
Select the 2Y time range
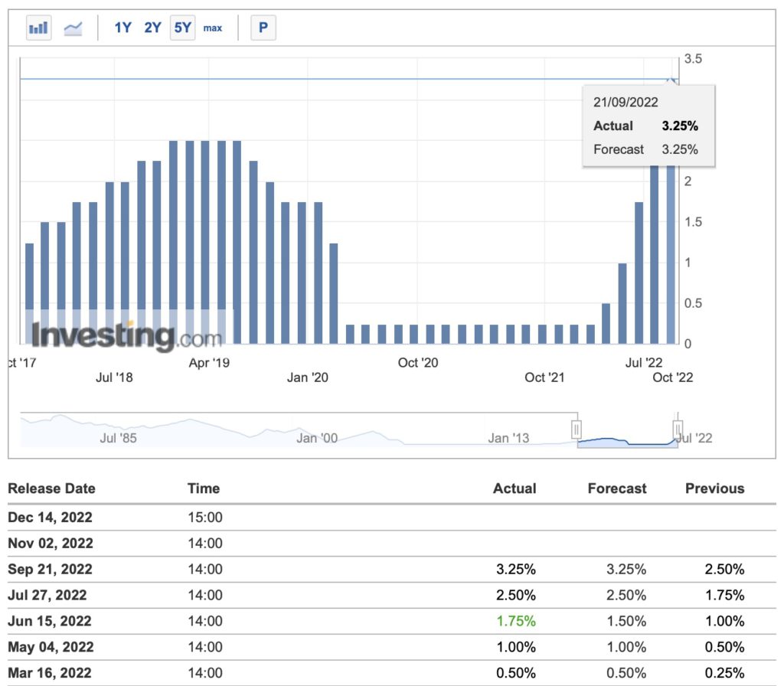(x=153, y=28)
